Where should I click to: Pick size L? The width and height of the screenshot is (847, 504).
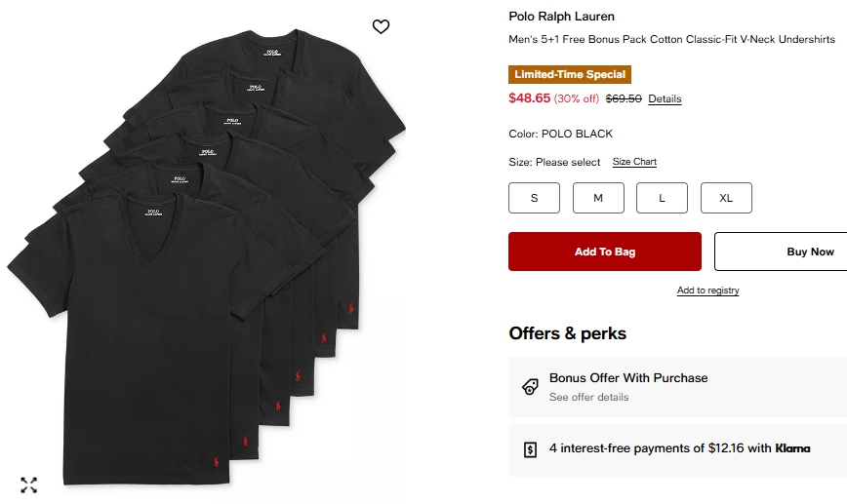click(662, 198)
